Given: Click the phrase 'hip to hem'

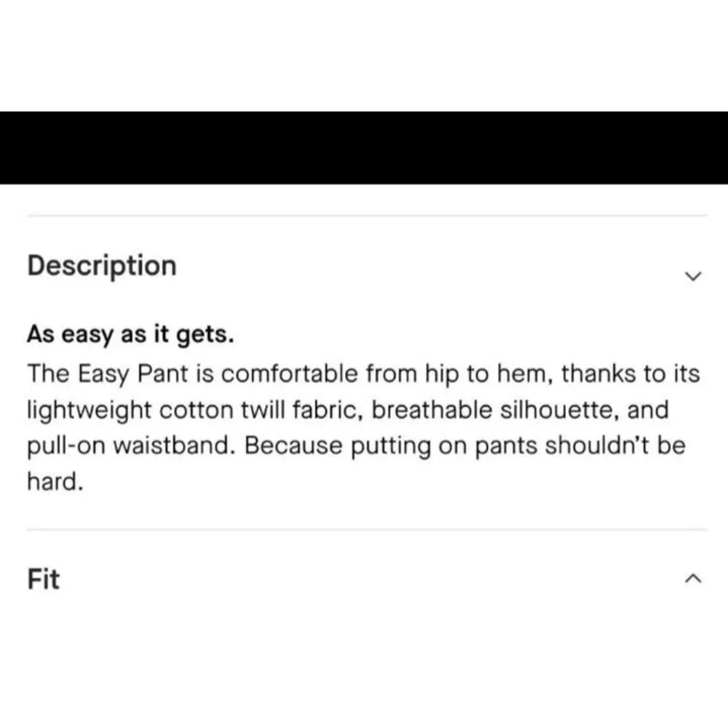Looking at the screenshot, I should point(487,374).
